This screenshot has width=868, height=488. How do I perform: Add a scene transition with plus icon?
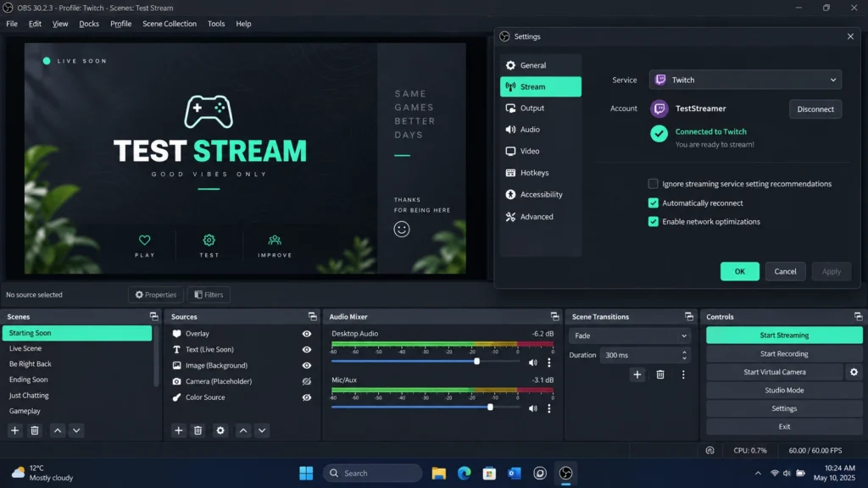(x=637, y=374)
